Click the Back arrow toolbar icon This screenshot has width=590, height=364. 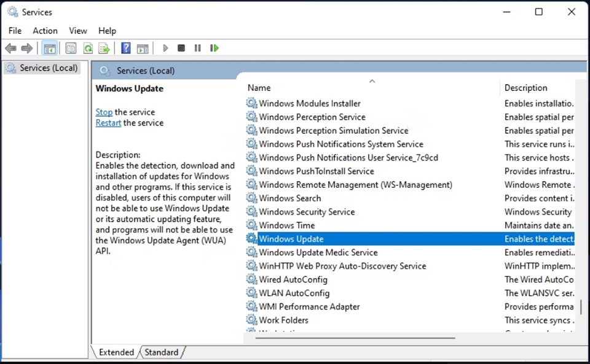pos(11,48)
